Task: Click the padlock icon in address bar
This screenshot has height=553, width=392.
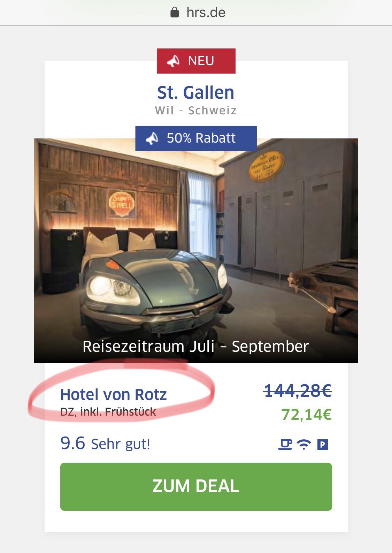Action: tap(174, 13)
